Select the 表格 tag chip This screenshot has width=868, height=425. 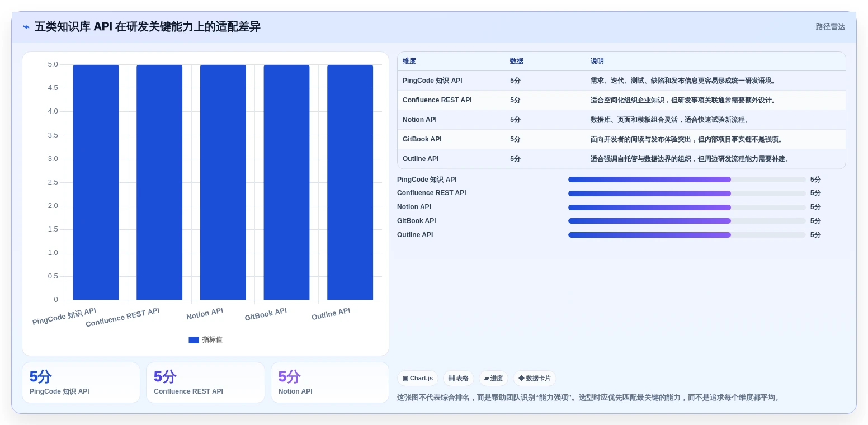coord(459,379)
